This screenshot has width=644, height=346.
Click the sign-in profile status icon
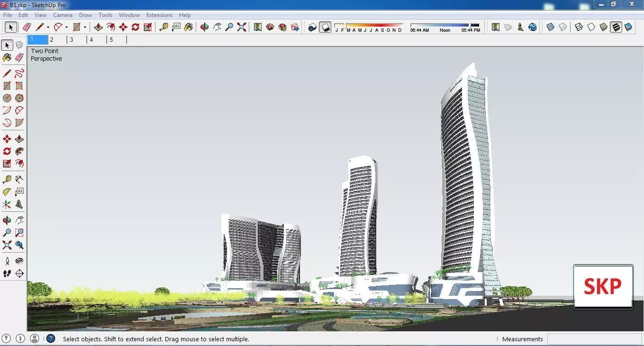point(34,338)
